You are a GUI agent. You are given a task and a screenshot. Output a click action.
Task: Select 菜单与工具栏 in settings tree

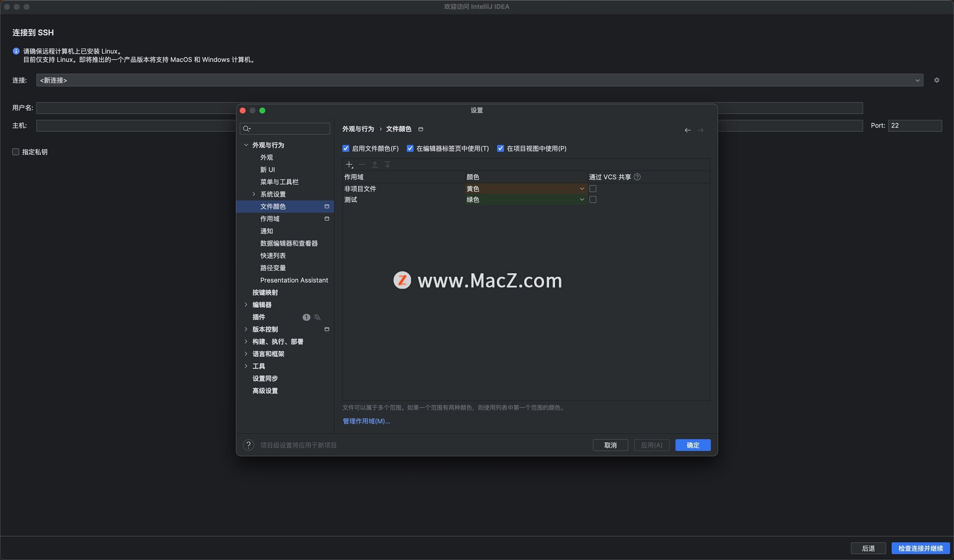pyautogui.click(x=279, y=182)
